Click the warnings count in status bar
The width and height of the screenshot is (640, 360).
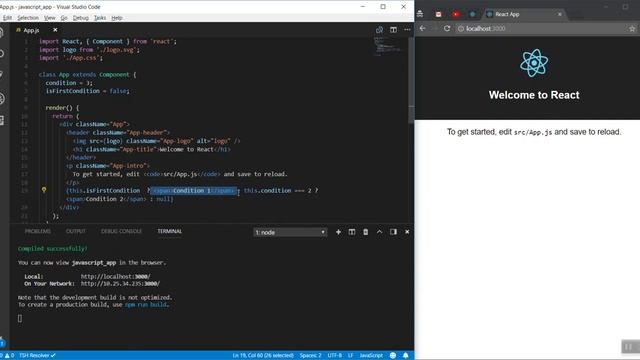pos(9,356)
